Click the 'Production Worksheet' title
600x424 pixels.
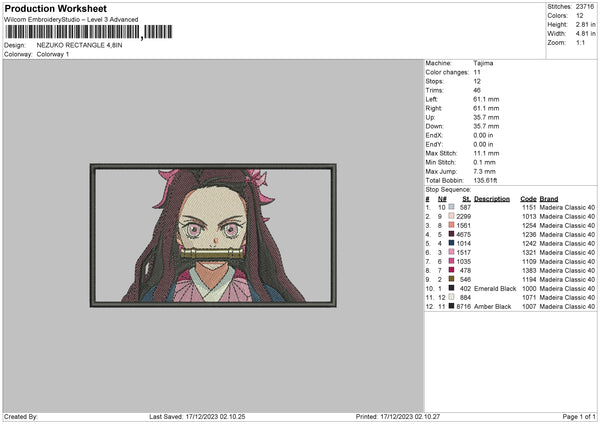pyautogui.click(x=55, y=8)
